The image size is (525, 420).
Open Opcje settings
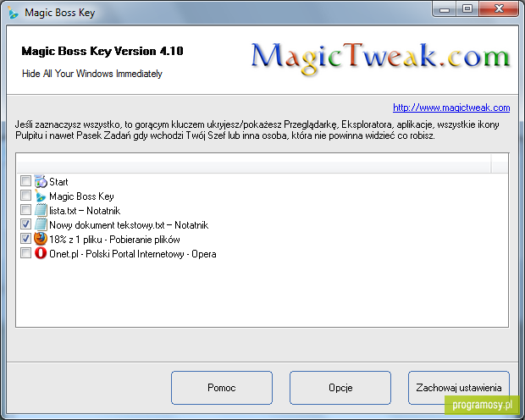click(340, 388)
